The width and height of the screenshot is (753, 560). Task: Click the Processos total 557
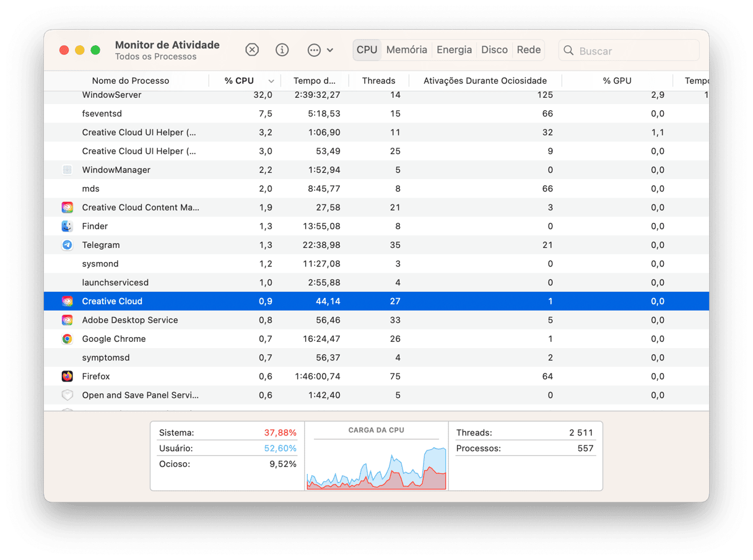(x=586, y=448)
